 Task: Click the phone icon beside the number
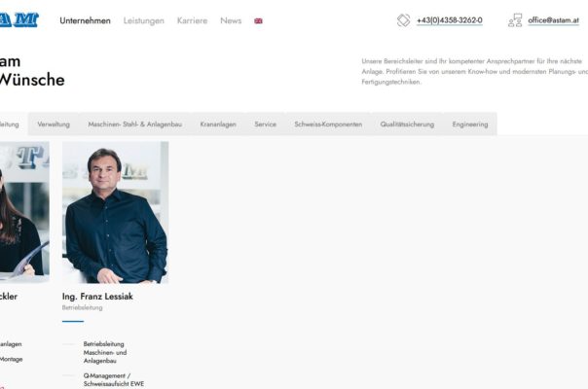pyautogui.click(x=403, y=20)
